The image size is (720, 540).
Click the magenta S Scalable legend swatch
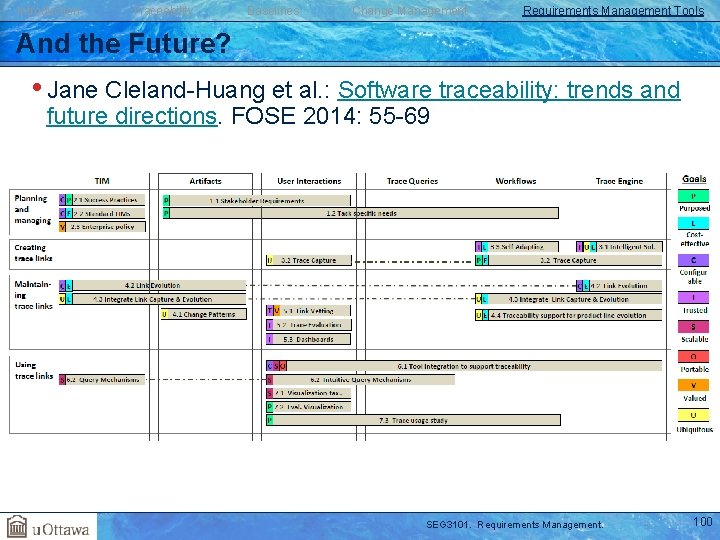click(x=693, y=326)
